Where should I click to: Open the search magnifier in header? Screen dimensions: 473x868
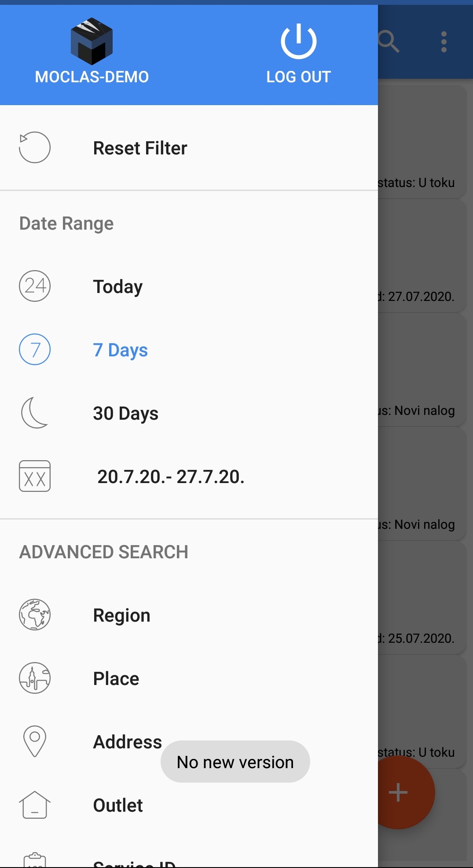click(389, 42)
